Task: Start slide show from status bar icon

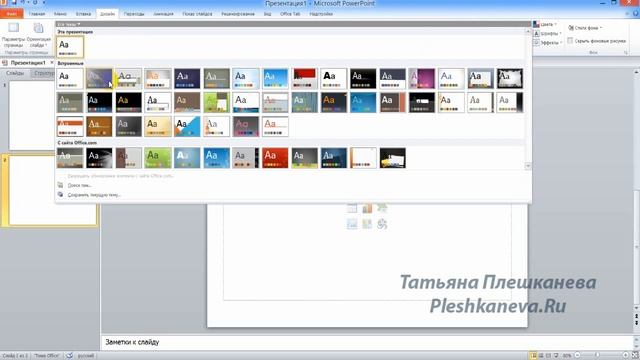Action: (556, 356)
